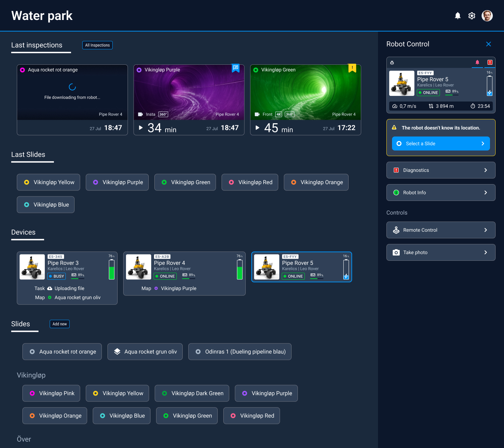Select Odinras 1 (Dueling pipeline blau) slide
Screen dimensions: 504x448
point(240,352)
